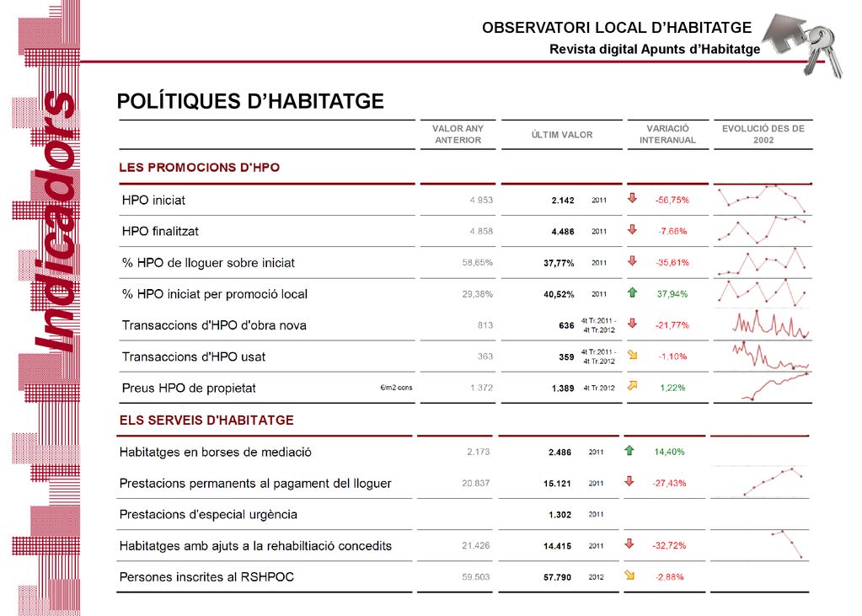The image size is (862, 616).
Task: Click sparkline for % HPO iniciat per promoció local
Action: (x=763, y=292)
